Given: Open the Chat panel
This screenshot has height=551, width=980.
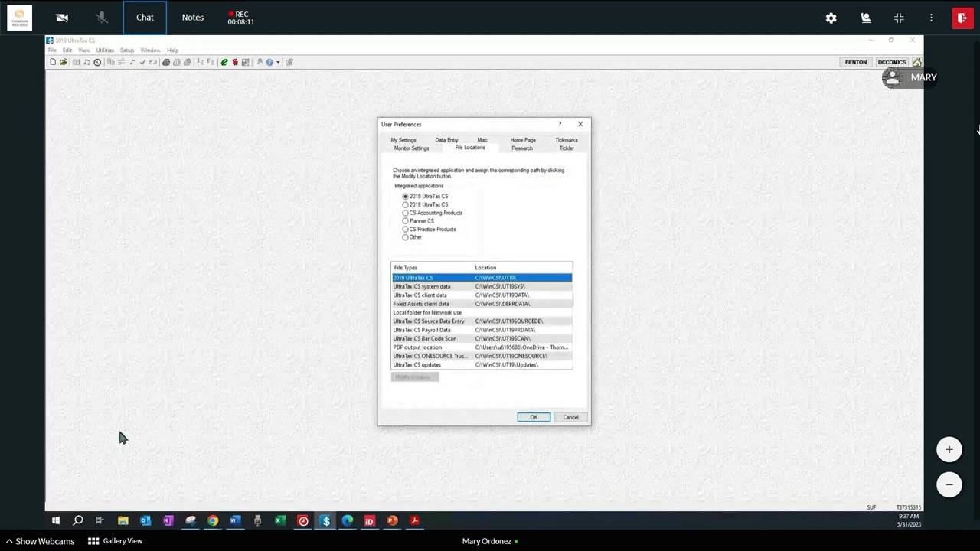Looking at the screenshot, I should (x=145, y=18).
